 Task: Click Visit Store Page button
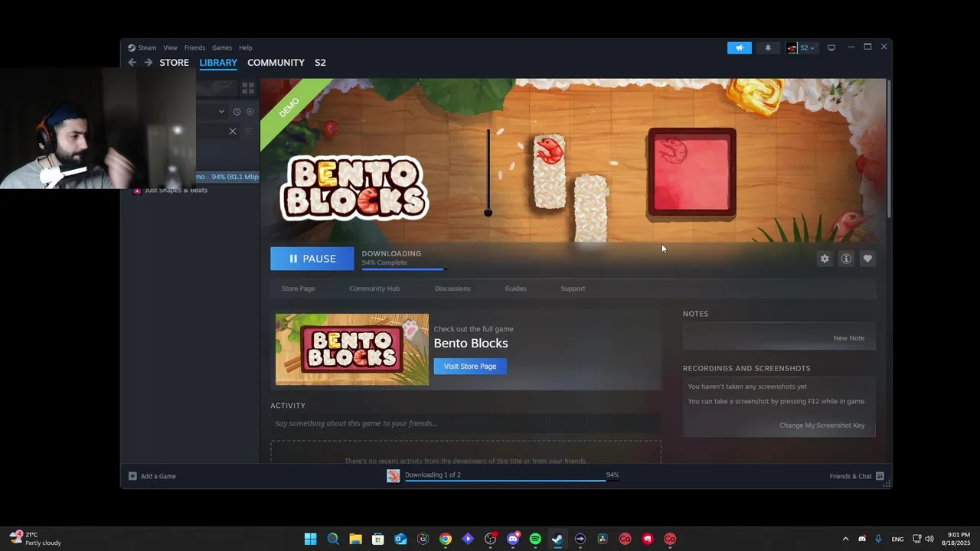click(x=470, y=367)
